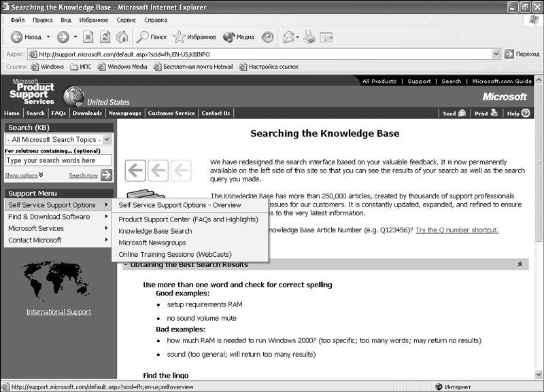Open the Contact Us navigation link
This screenshot has width=544, height=392.
[x=216, y=113]
